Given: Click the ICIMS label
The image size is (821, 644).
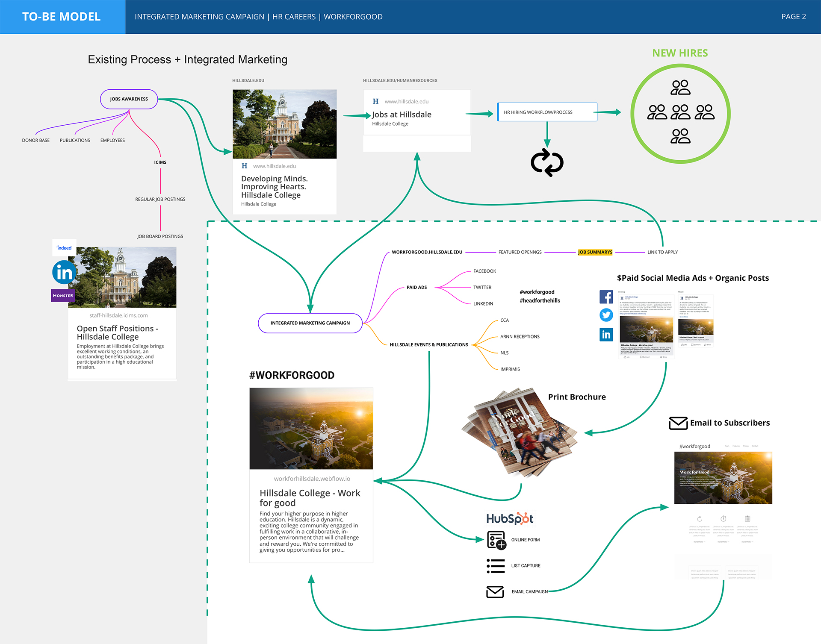Looking at the screenshot, I should pyautogui.click(x=160, y=162).
